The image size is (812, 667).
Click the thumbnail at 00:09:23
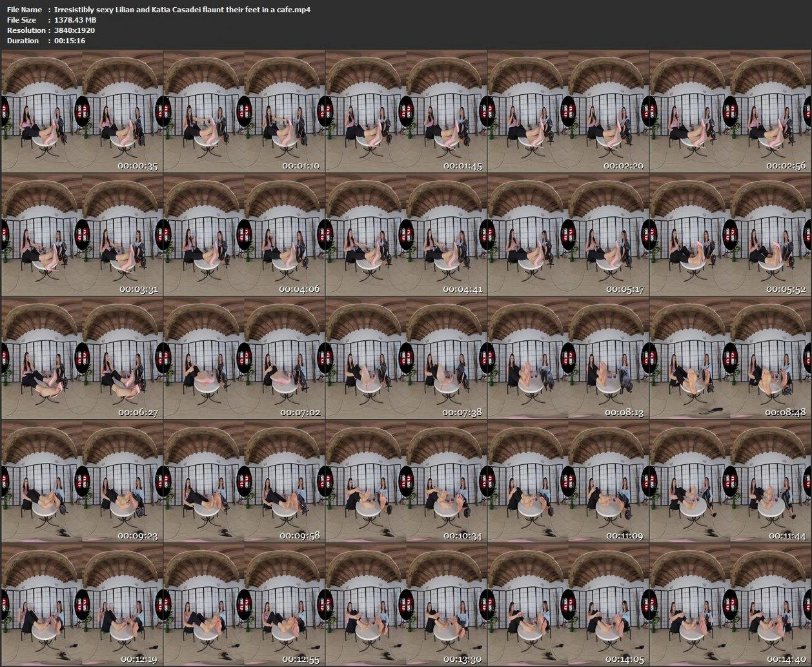click(x=82, y=482)
